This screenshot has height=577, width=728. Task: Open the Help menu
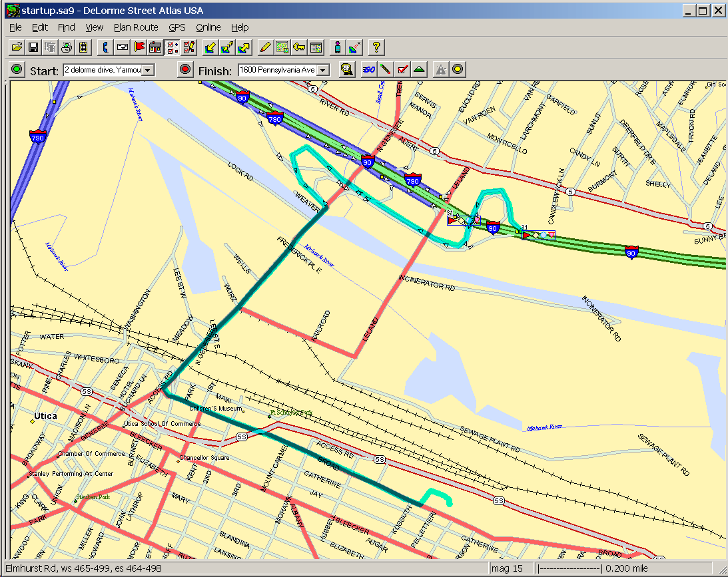(x=240, y=27)
